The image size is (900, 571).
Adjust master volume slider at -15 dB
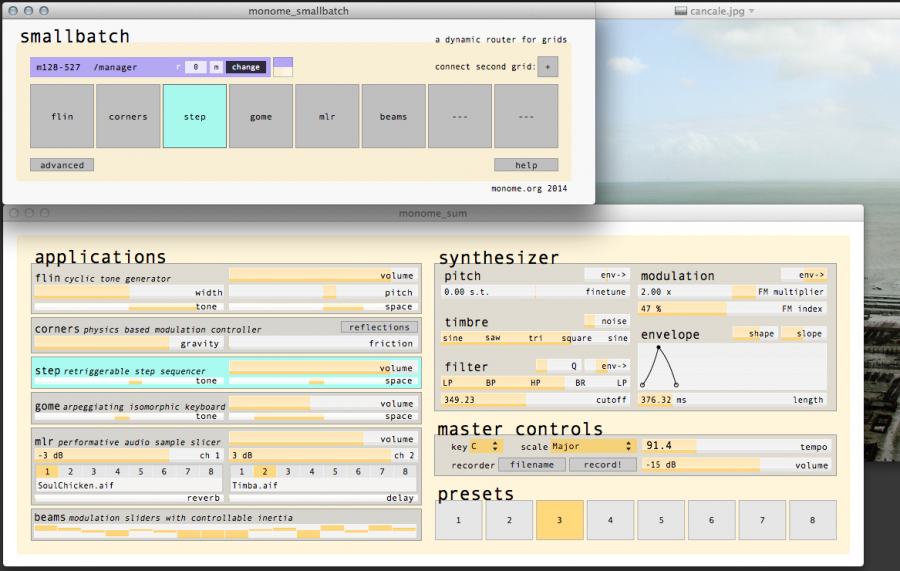point(737,465)
